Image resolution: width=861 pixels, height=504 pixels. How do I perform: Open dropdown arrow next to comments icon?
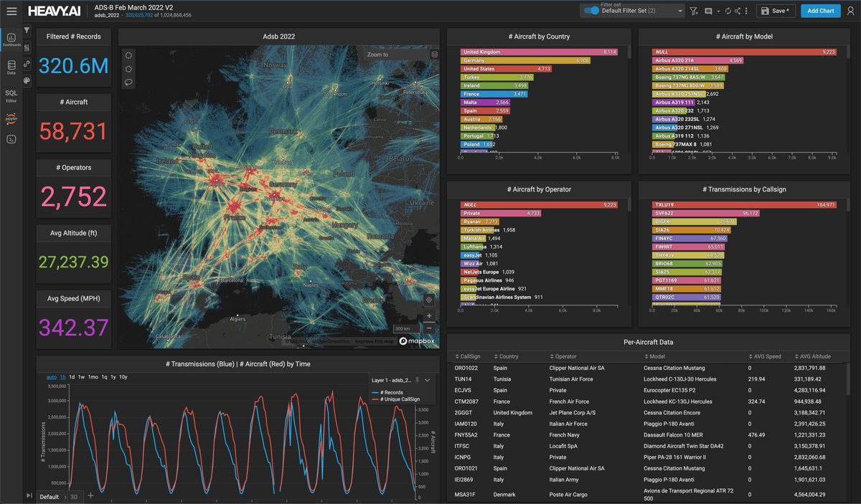717,11
